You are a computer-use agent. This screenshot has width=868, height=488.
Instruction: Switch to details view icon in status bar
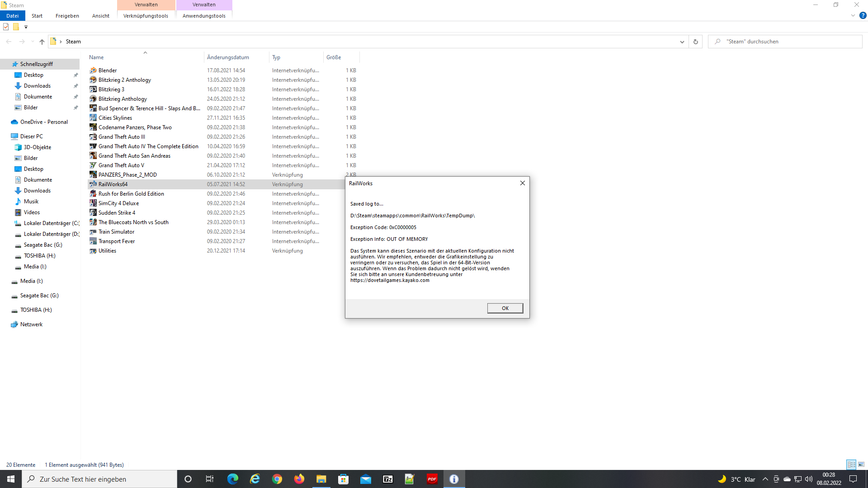851,465
